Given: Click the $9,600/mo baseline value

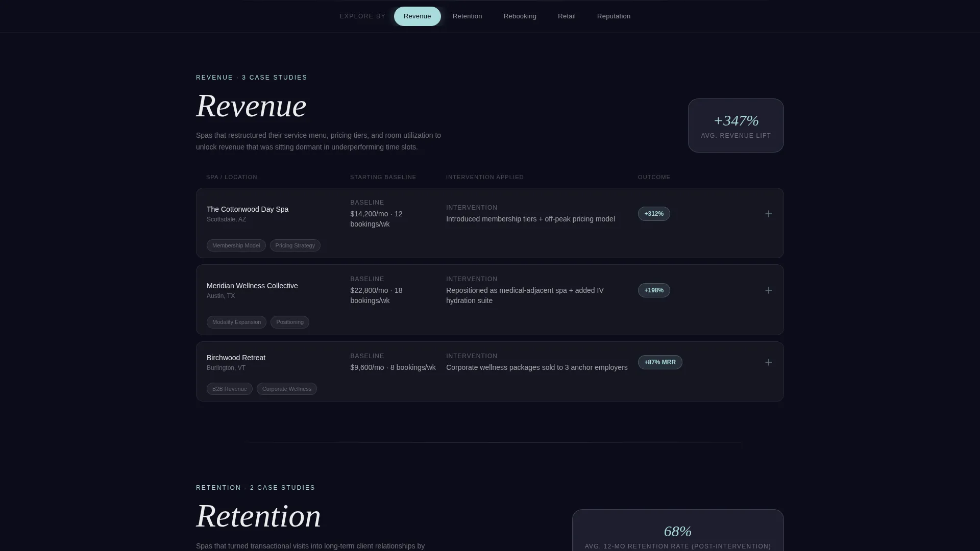Looking at the screenshot, I should [x=393, y=367].
